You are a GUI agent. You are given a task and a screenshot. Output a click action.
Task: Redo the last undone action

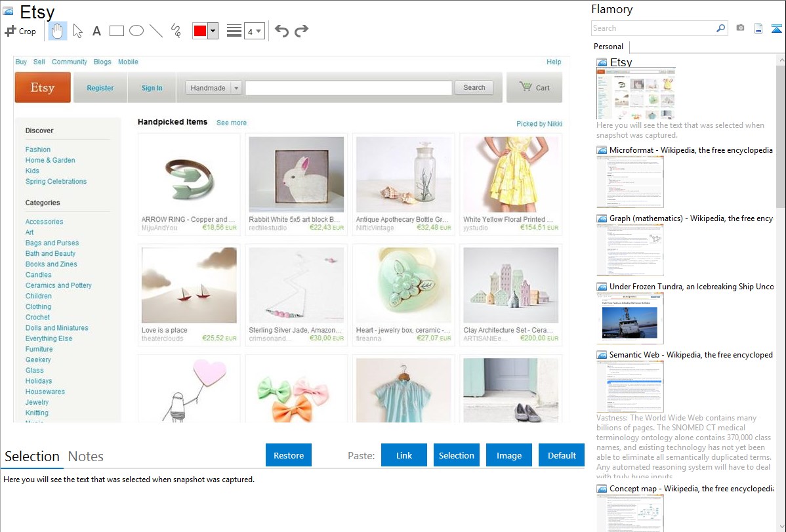pyautogui.click(x=301, y=31)
